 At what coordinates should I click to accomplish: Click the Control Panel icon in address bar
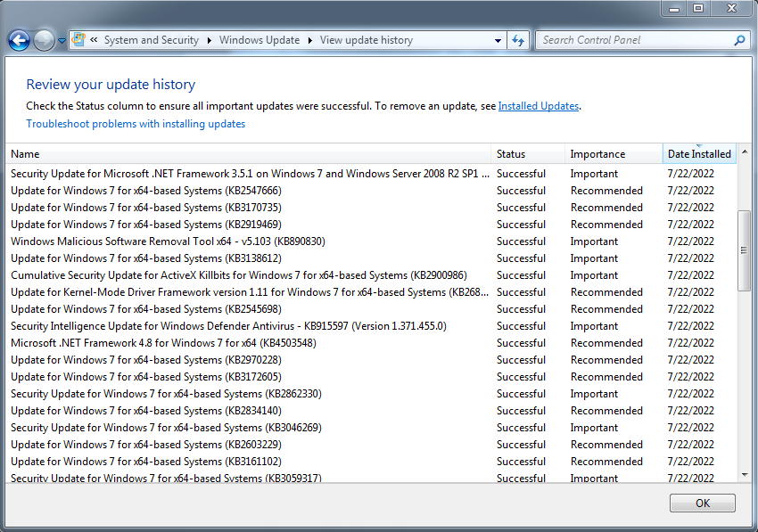click(x=78, y=39)
